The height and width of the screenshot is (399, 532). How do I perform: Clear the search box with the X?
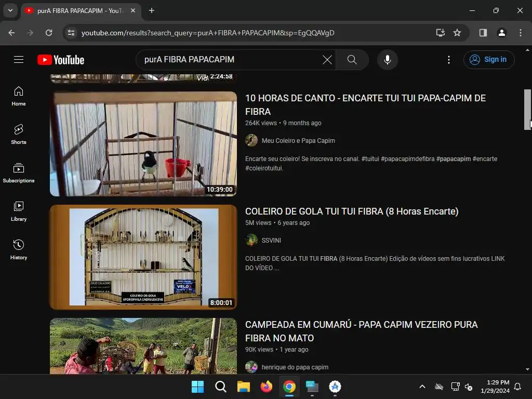coord(327,60)
